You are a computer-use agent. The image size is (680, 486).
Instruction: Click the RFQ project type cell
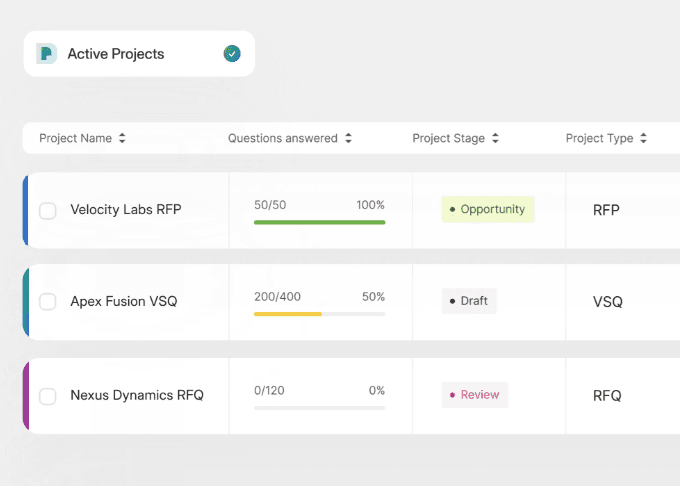point(607,396)
